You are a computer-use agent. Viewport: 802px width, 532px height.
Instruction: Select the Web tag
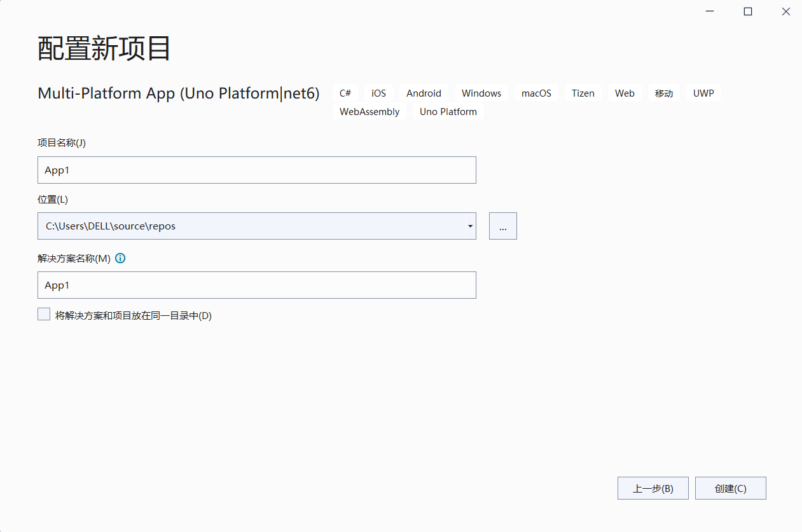(624, 93)
